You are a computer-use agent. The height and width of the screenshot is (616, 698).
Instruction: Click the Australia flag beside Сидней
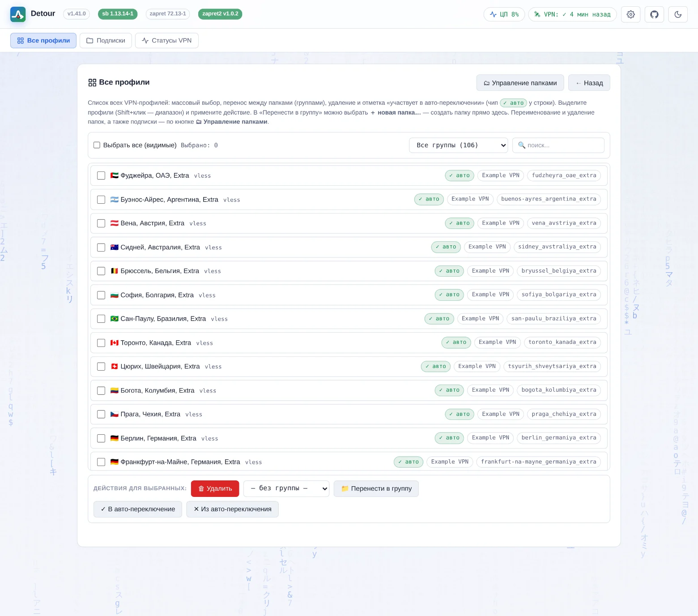(x=115, y=247)
